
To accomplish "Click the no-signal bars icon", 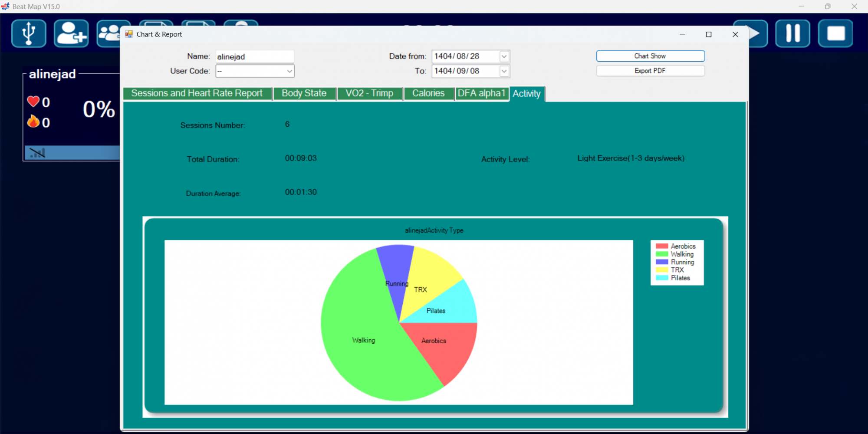I will coord(37,153).
